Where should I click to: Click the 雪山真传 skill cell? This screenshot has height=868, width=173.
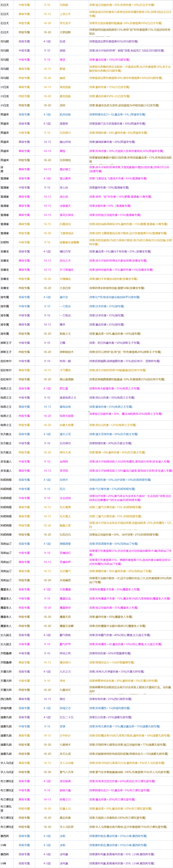tap(65, 178)
